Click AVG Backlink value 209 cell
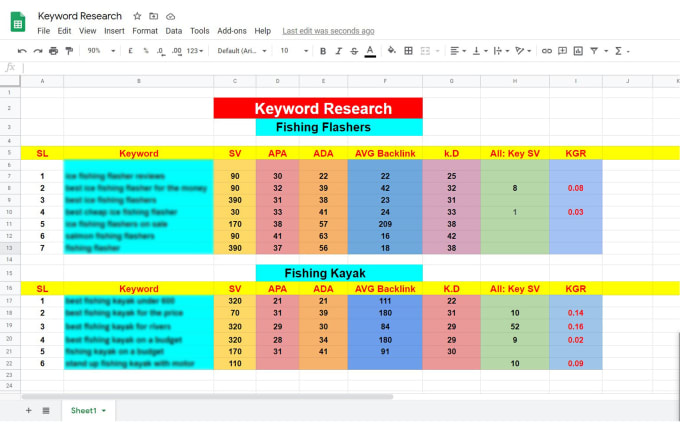Screen dimensions: 680x425 (385, 224)
